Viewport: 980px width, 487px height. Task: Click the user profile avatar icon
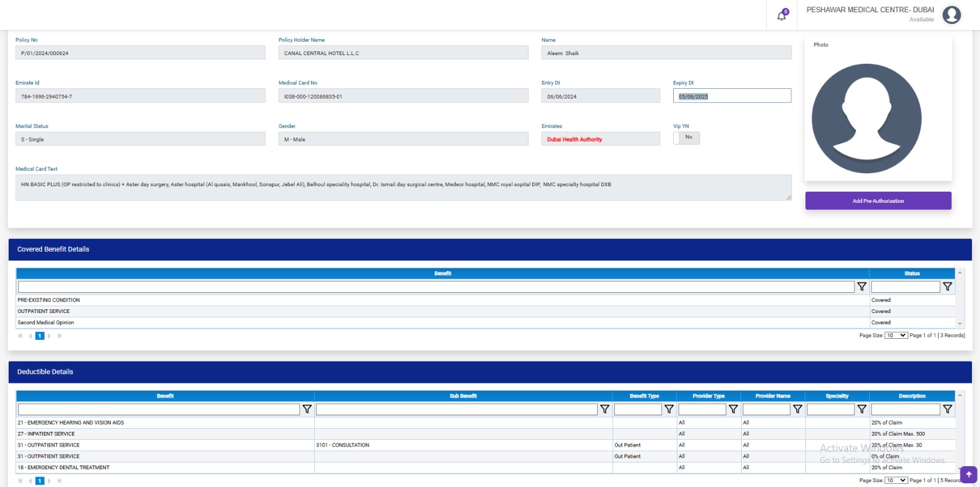tap(951, 15)
